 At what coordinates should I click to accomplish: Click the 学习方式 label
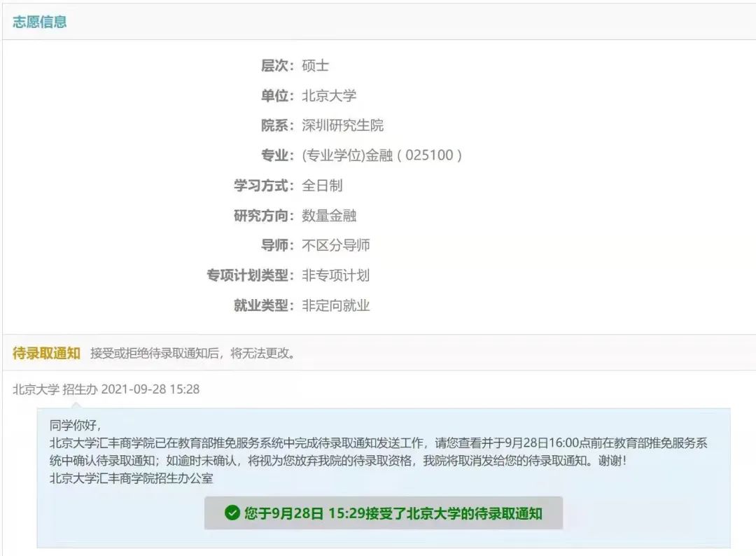pyautogui.click(x=264, y=185)
